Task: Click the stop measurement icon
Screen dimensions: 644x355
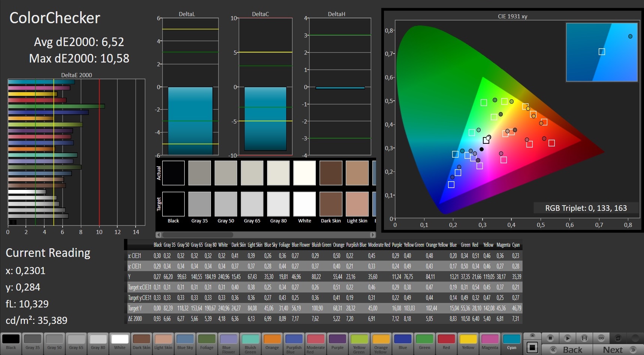Action: 550,338
